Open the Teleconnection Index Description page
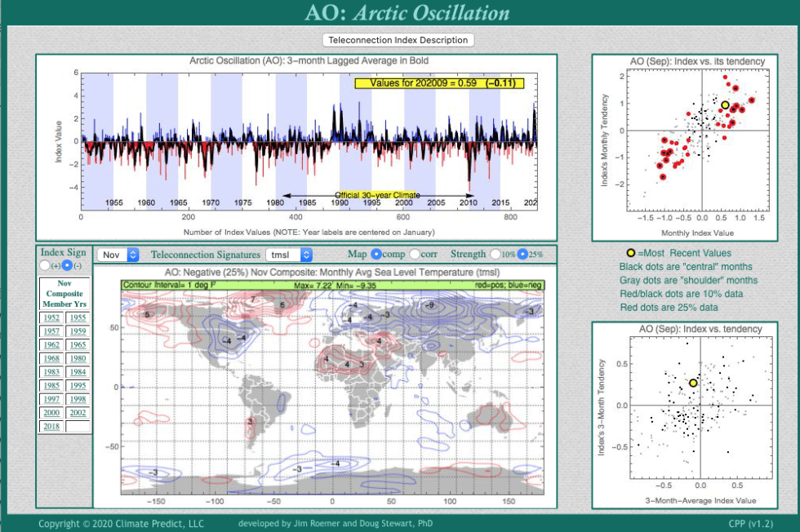This screenshot has width=800, height=532. point(399,39)
